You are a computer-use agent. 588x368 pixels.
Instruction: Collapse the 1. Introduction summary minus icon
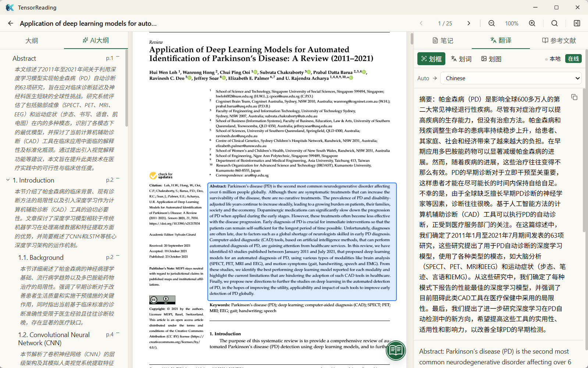(x=118, y=179)
